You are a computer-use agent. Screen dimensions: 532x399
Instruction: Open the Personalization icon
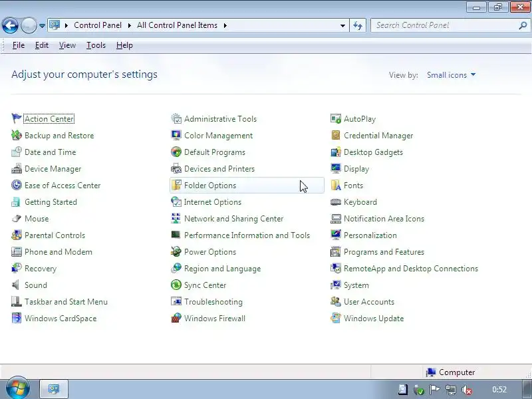coord(336,235)
